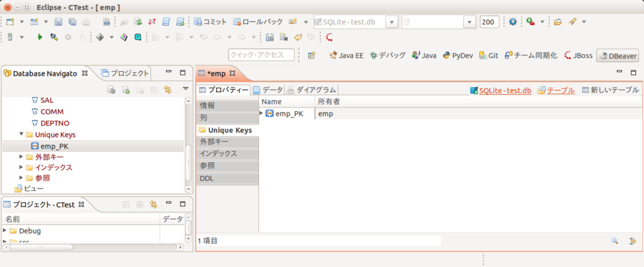Click magnifier search icon at editor bottom
Screen dimensions: 644x267
point(614,241)
